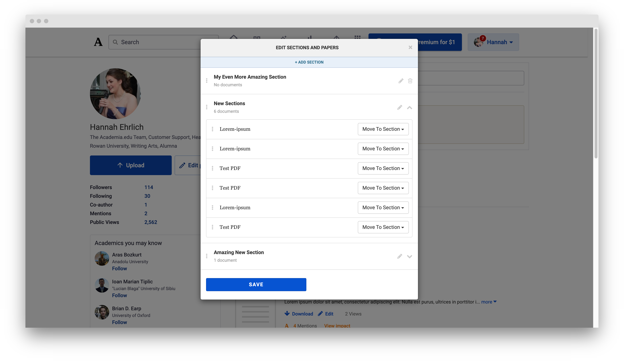This screenshot has width=624, height=364.
Task: Close the Edit Sections and Papers dialog
Action: pos(410,47)
